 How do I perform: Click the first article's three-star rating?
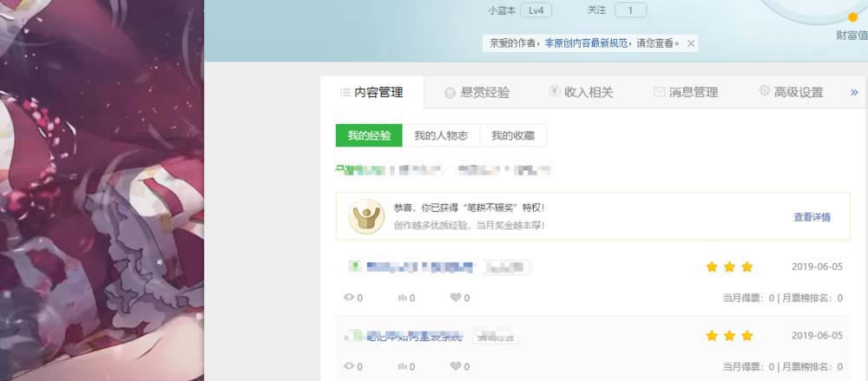[729, 266]
